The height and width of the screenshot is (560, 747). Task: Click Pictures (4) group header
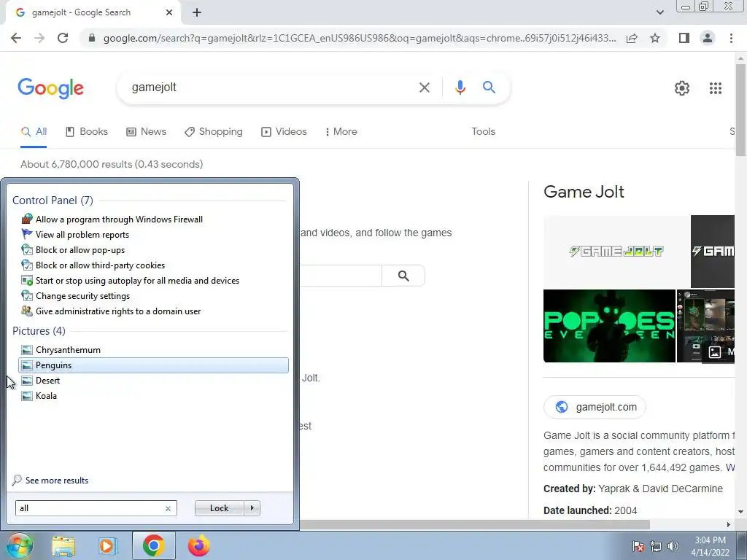click(x=39, y=331)
